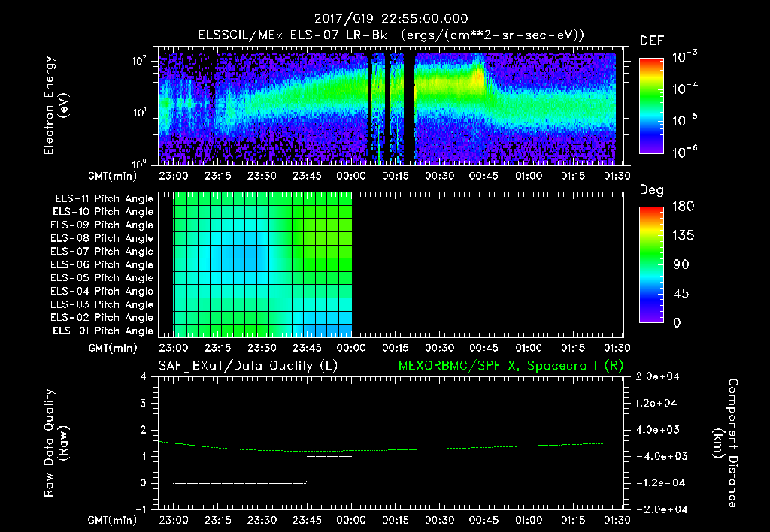
Task: Click the orange-red flux peak in the spectrogram
Action: coord(477,77)
